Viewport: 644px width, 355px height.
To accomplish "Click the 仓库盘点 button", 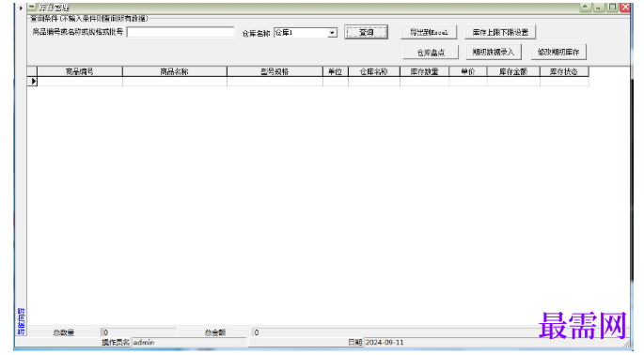I will (x=431, y=53).
